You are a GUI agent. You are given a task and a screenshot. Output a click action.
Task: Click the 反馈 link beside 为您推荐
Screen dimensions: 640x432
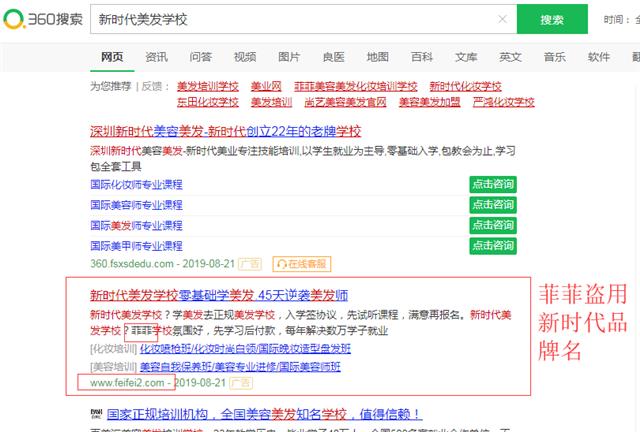[152, 86]
